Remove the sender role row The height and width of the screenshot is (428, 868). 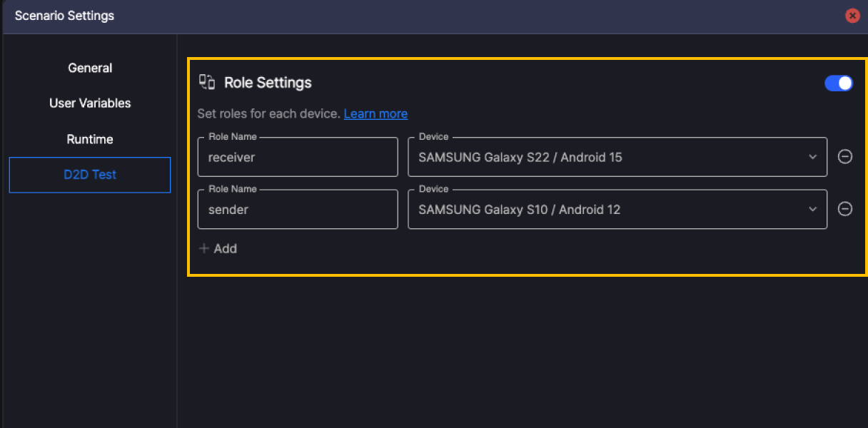(x=844, y=209)
